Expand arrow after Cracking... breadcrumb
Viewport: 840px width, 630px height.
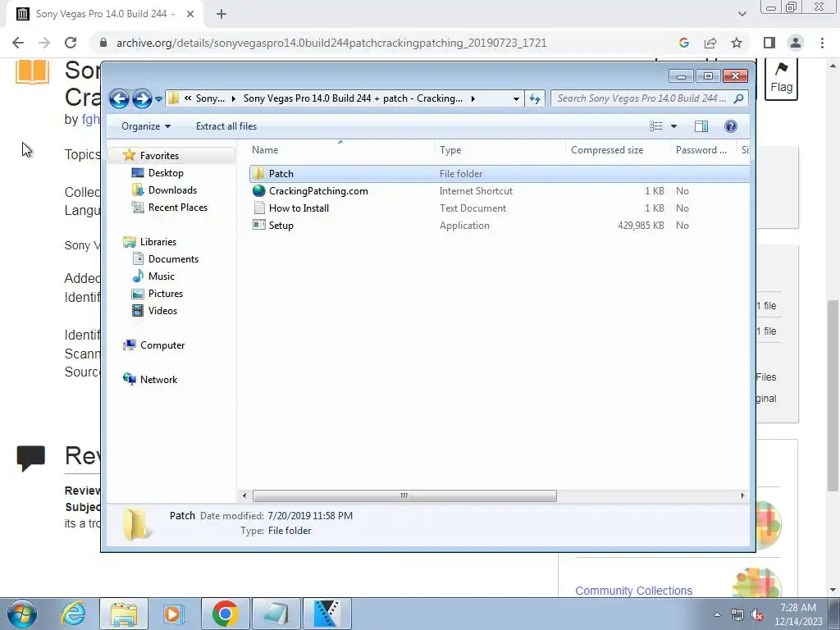coord(473,98)
